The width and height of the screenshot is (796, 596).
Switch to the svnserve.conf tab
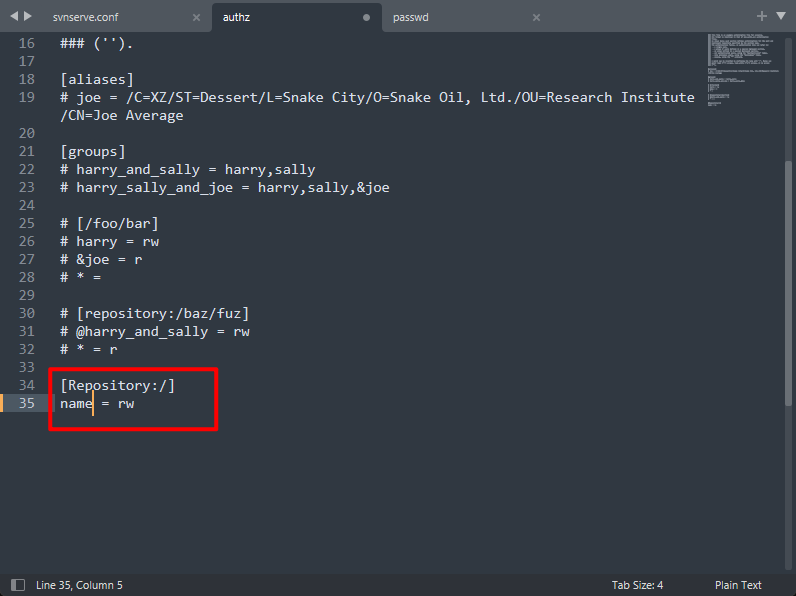[85, 17]
